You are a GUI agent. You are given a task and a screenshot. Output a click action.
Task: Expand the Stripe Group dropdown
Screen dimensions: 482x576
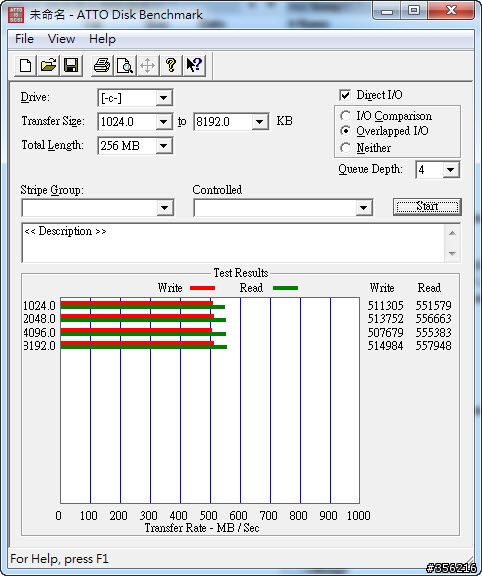pos(165,208)
